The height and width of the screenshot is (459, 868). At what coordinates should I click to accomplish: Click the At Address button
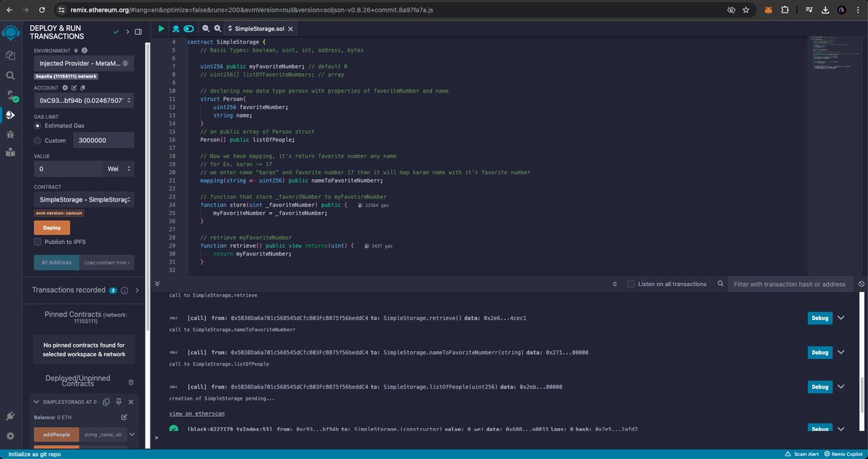tap(56, 262)
